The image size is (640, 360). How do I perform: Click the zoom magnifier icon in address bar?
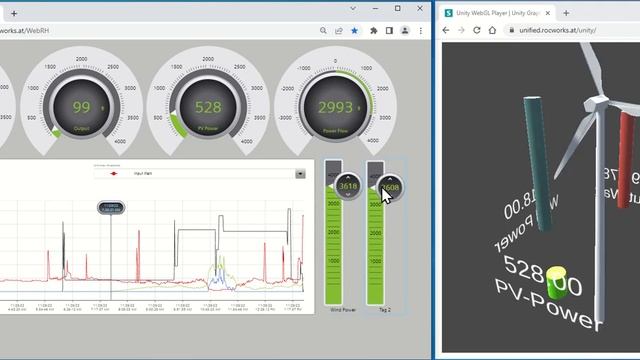323,31
